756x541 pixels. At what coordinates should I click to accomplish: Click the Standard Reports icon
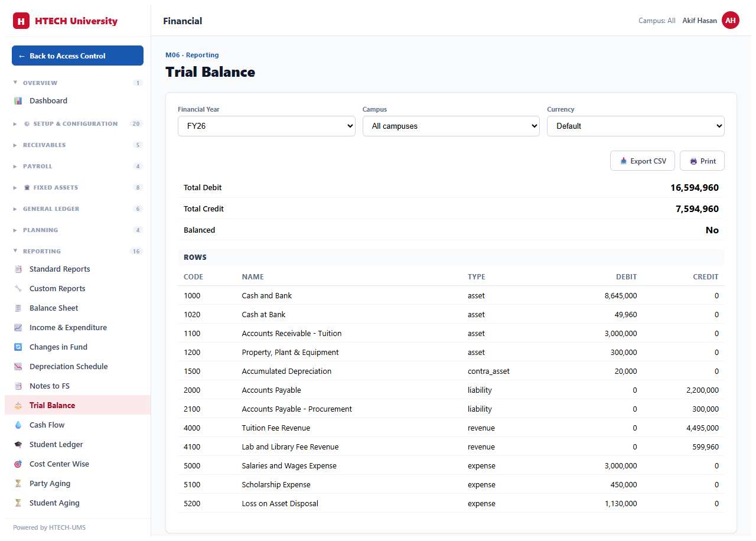pyautogui.click(x=18, y=269)
